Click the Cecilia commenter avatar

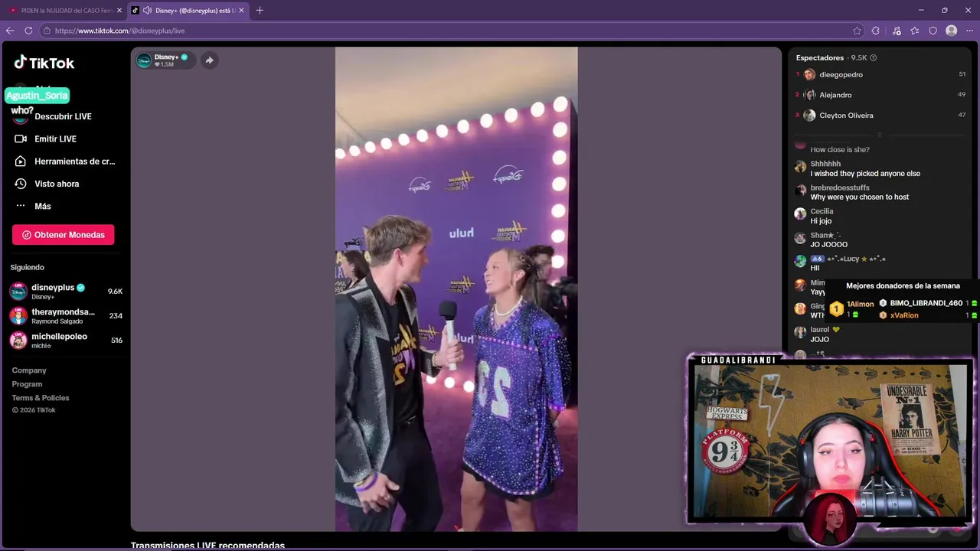pyautogui.click(x=800, y=214)
